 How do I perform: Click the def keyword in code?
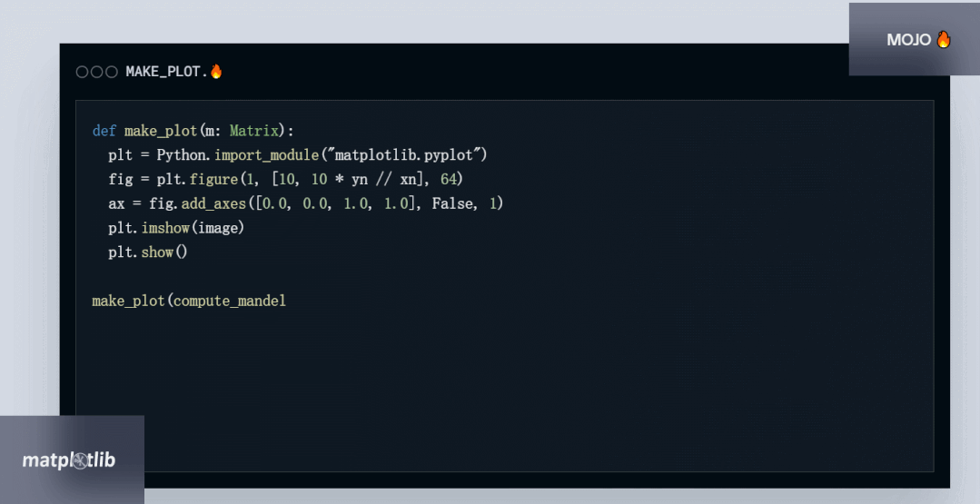104,131
